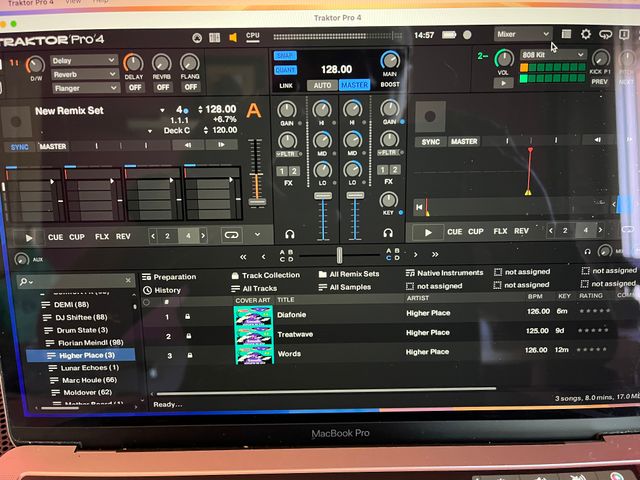Click the loop active icon in Deck A

(231, 236)
